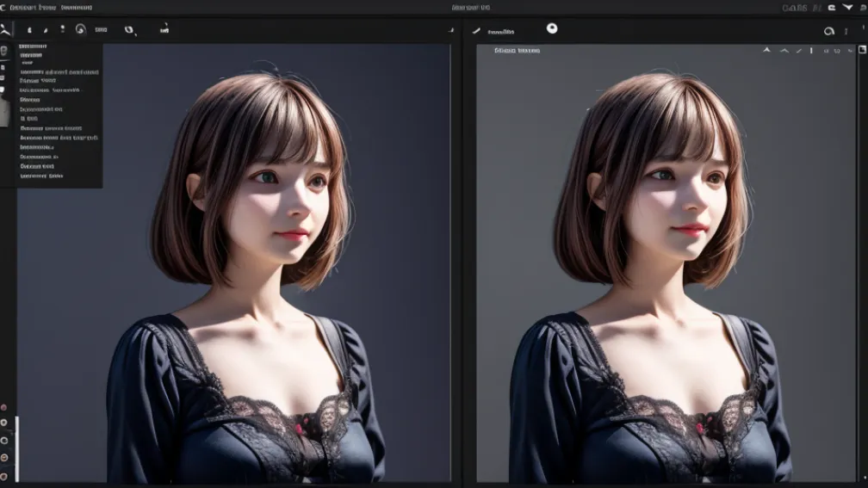This screenshot has height=488, width=868.
Task: Choose the top entry in the open dropdown list
Action: [34, 46]
